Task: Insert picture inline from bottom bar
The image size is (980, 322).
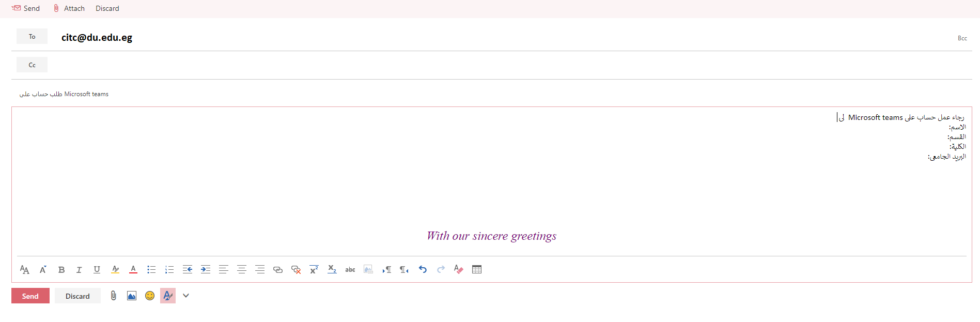Action: (x=132, y=296)
